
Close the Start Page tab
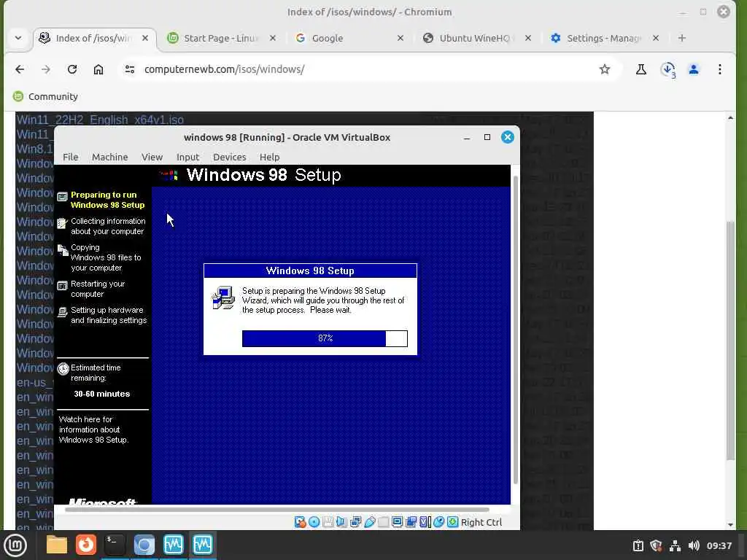click(273, 38)
